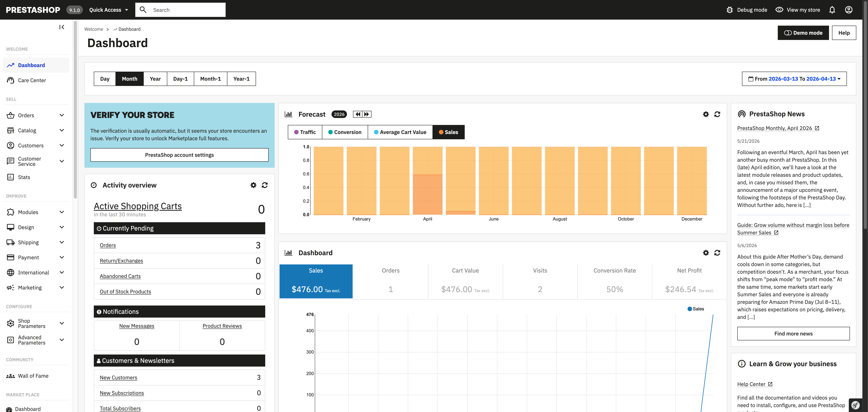Screen dimensions: 868x412
Task: Click the Care Center headset icon
Action: (10, 80)
